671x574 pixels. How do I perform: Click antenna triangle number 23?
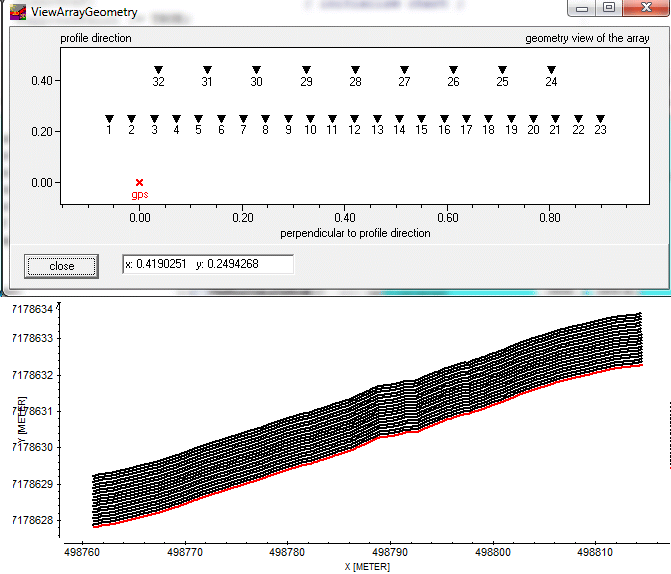coord(600,119)
